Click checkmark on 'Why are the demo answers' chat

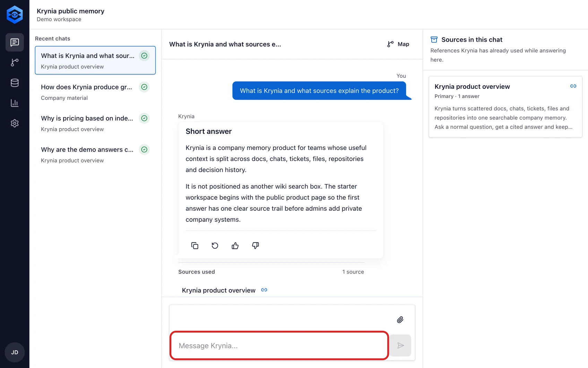(x=144, y=150)
